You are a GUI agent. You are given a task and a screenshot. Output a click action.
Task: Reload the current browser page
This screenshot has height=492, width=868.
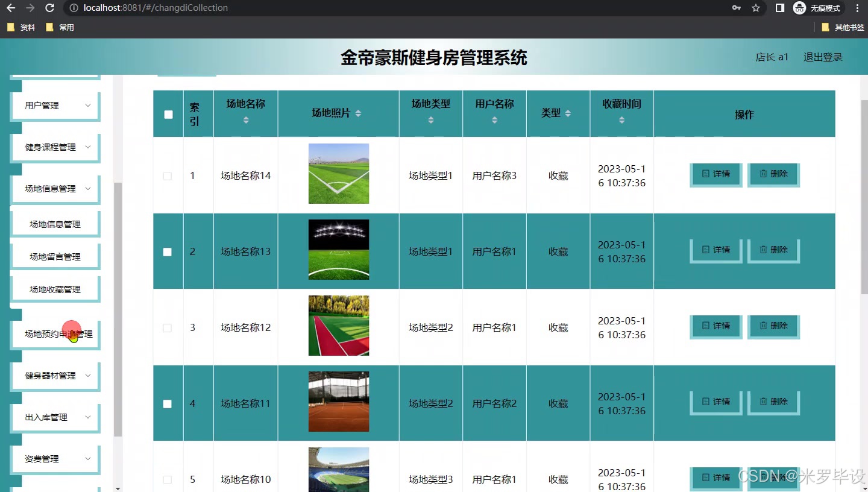point(50,8)
